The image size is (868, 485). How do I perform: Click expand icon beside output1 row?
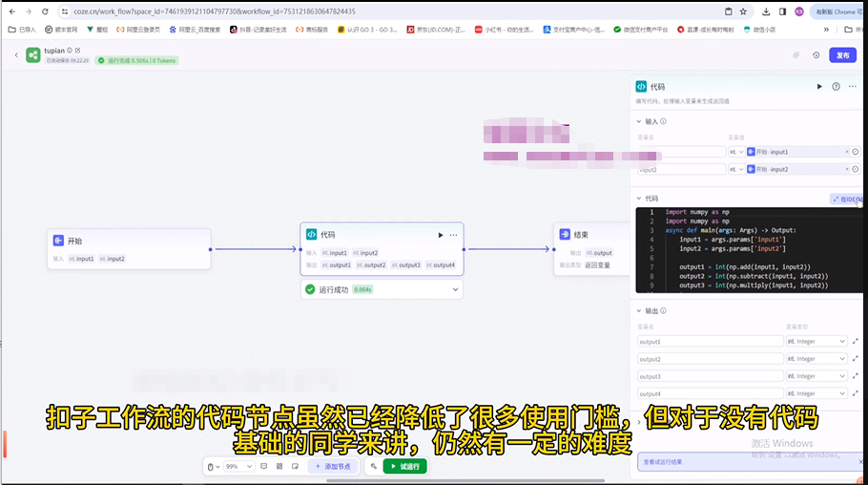click(856, 342)
